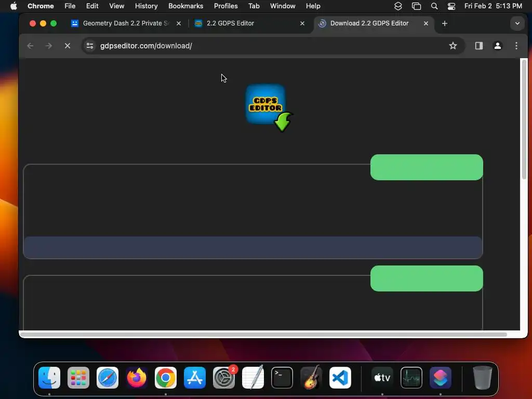Open the File menu

(x=70, y=6)
